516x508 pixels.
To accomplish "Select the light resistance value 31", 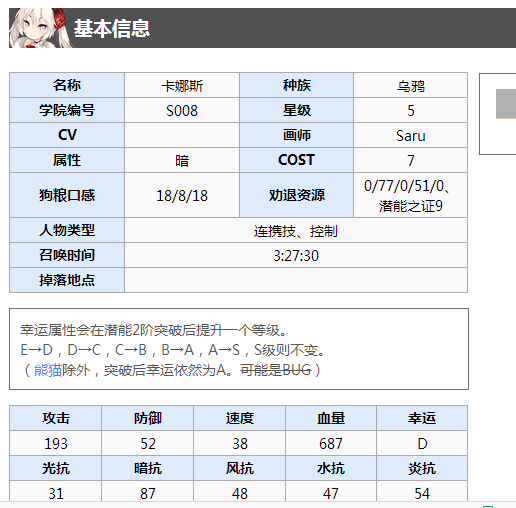I will point(56,494).
